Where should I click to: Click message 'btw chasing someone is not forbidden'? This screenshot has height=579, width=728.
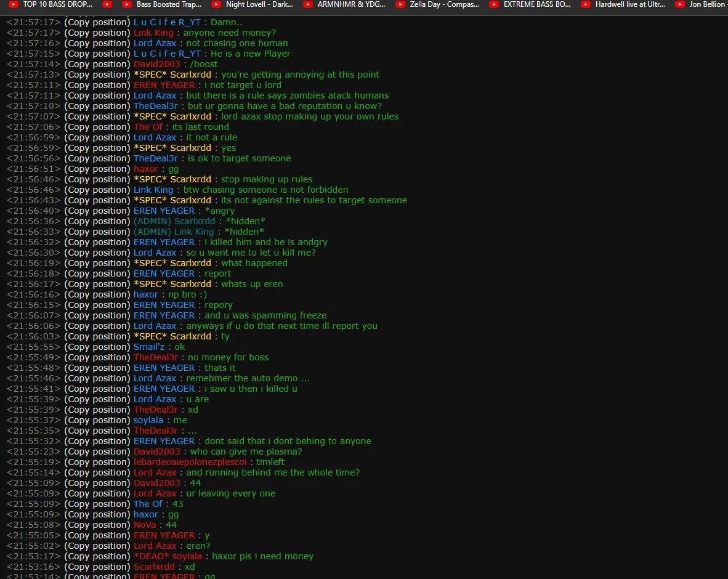click(x=265, y=190)
